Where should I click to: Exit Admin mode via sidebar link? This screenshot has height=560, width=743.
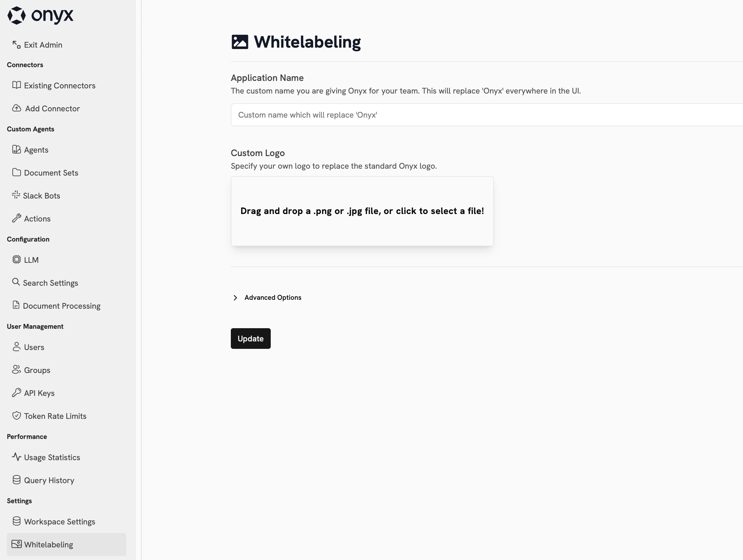pos(43,45)
